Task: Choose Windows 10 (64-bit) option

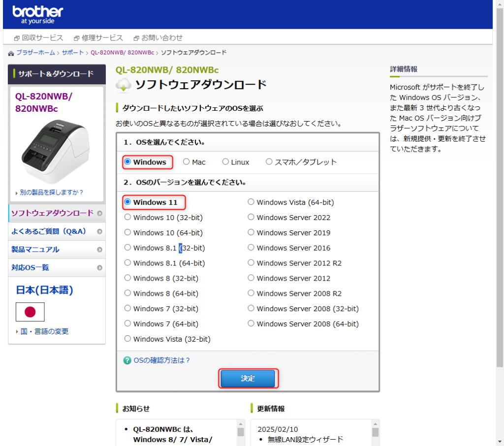Action: tap(127, 232)
